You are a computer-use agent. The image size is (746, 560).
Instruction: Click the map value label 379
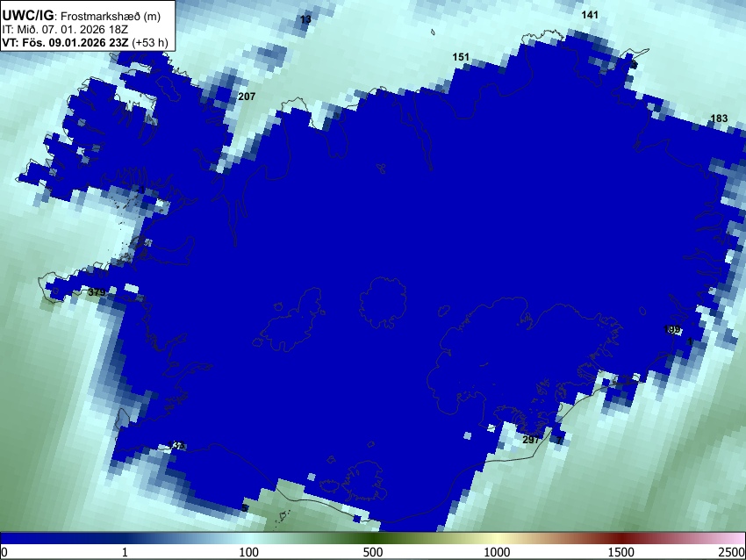97,292
